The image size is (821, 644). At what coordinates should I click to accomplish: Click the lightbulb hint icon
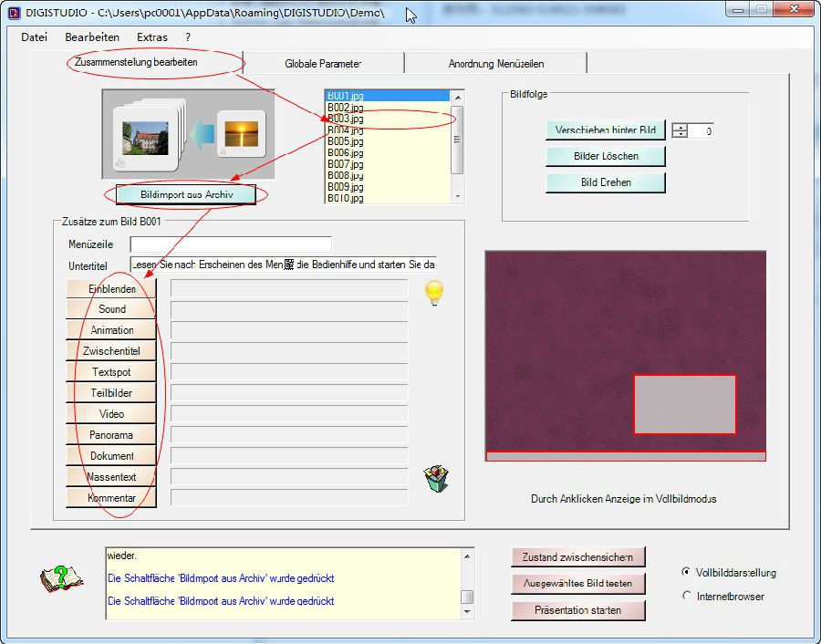point(434,293)
